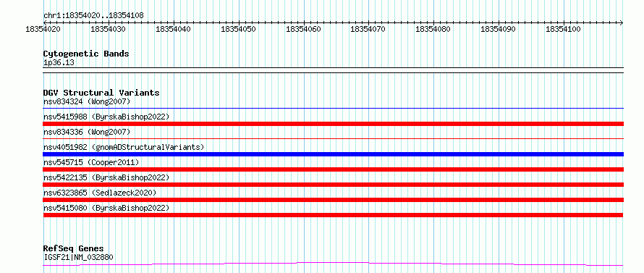Image resolution: width=644 pixels, height=273 pixels.
Task: Click the 18354040 ruler position
Action: tap(174, 30)
